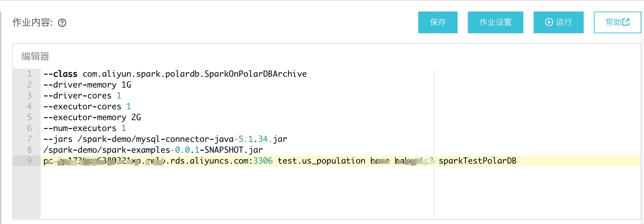
Task: Click on --executor-memory 2G line
Action: [92, 117]
